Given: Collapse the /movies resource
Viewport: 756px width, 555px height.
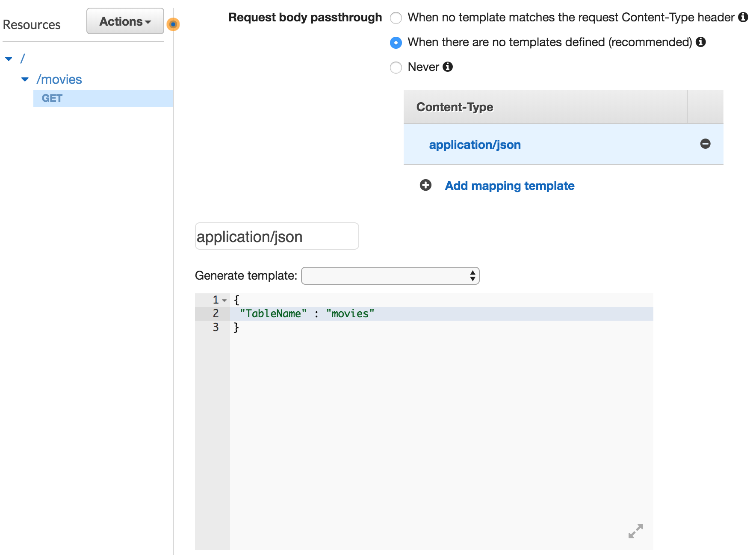Looking at the screenshot, I should (25, 79).
